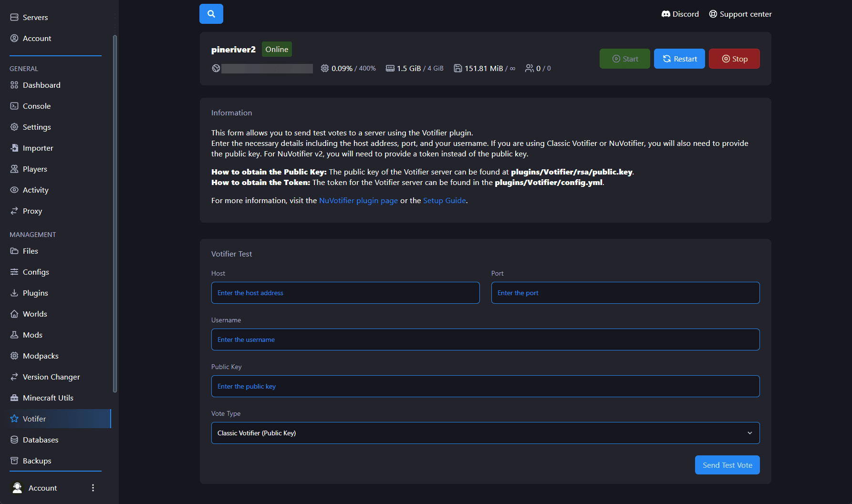Click the disk usage save icon
Image resolution: width=852 pixels, height=504 pixels.
pos(457,68)
